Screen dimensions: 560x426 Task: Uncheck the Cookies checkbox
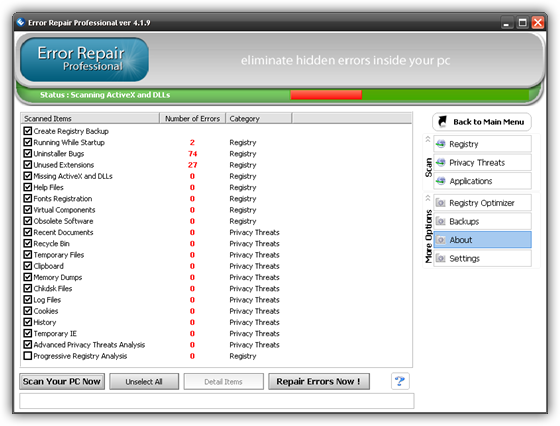[28, 311]
